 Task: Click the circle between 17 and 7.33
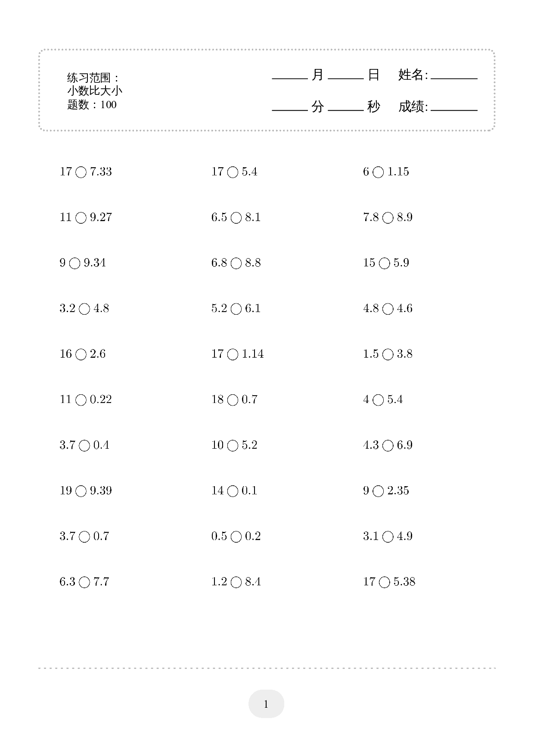(81, 173)
